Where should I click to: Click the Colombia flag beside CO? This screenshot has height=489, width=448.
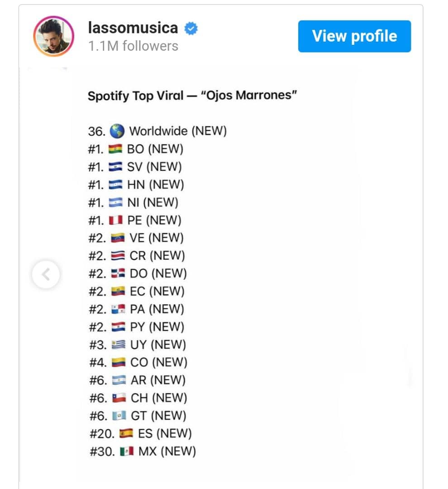[119, 362]
